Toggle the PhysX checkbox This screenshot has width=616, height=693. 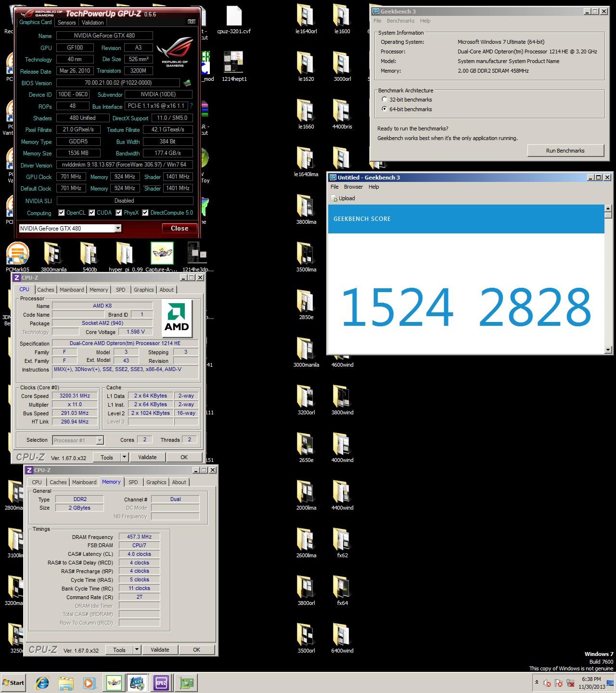118,213
